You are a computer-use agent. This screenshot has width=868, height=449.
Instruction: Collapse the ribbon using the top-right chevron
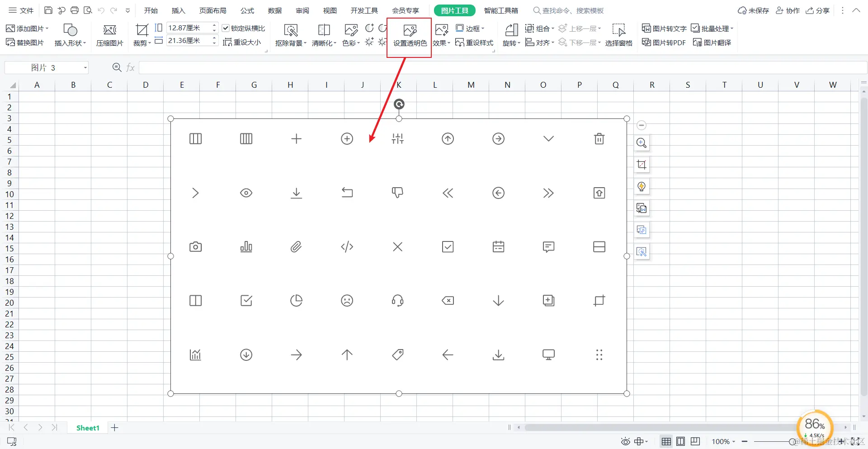pos(856,10)
